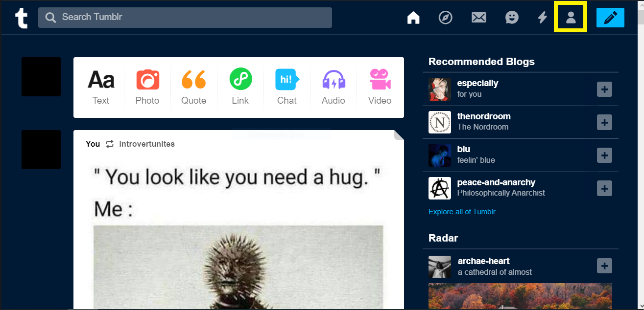
Task: Open peace-and-anarchy blog avatar
Action: tap(440, 188)
